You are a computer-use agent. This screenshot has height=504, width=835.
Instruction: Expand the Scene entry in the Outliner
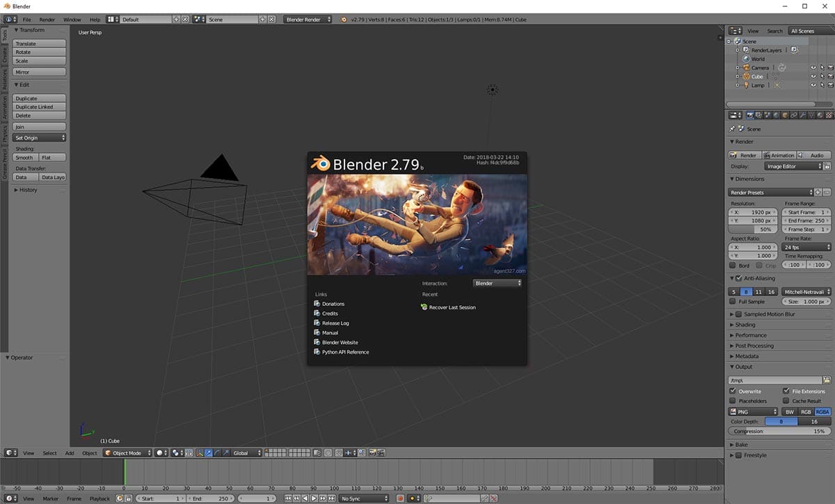(728, 41)
